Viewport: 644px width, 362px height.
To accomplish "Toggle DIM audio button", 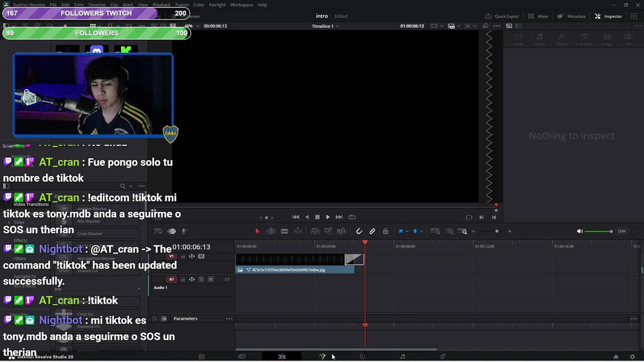I will (622, 231).
